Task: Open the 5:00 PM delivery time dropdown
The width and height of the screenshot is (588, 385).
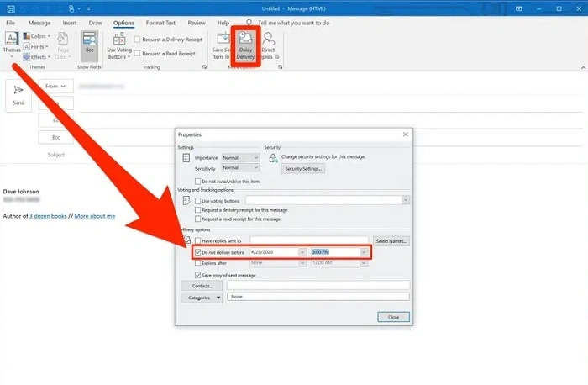Action: click(x=364, y=252)
